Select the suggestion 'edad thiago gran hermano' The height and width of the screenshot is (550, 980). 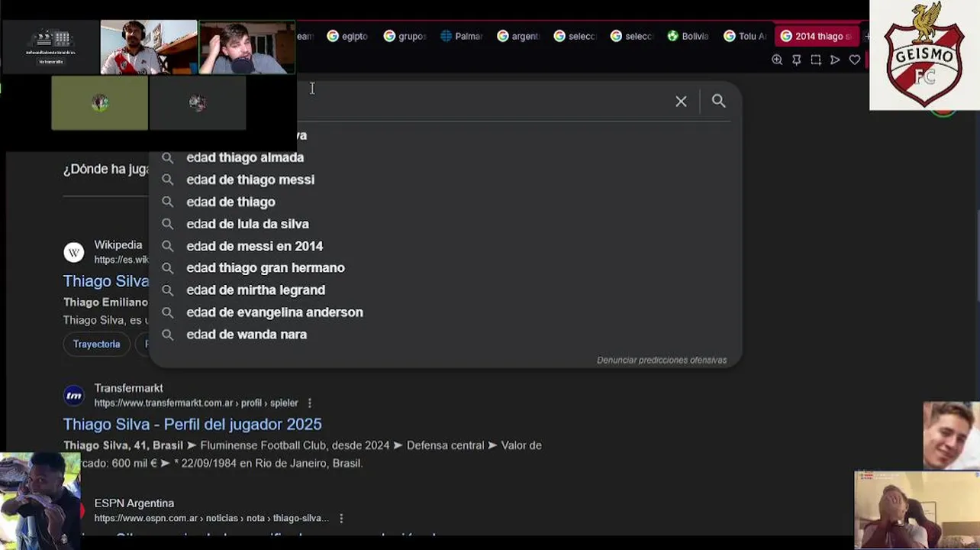(x=266, y=267)
